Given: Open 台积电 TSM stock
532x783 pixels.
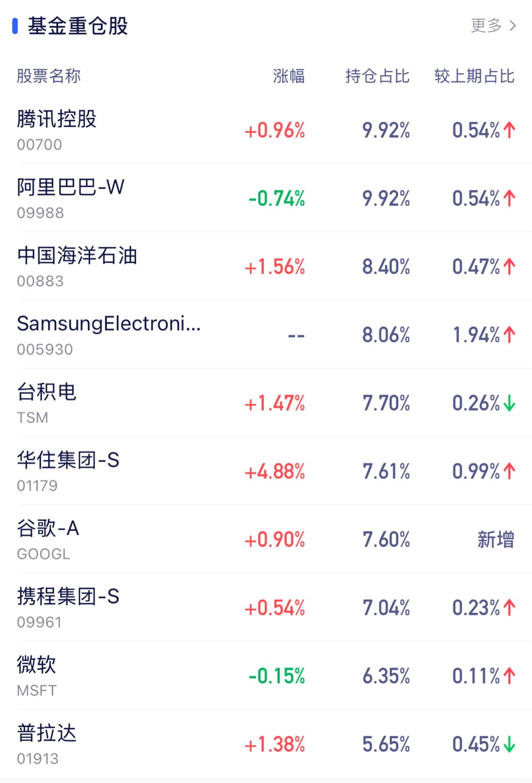Looking at the screenshot, I should (46, 392).
